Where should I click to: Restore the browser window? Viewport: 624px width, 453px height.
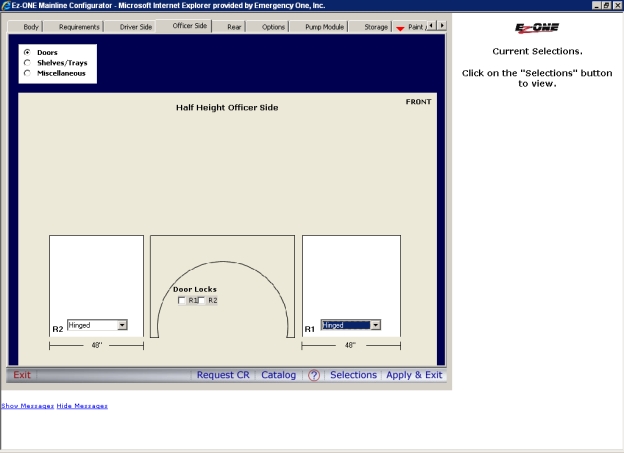pyautogui.click(x=606, y=5)
